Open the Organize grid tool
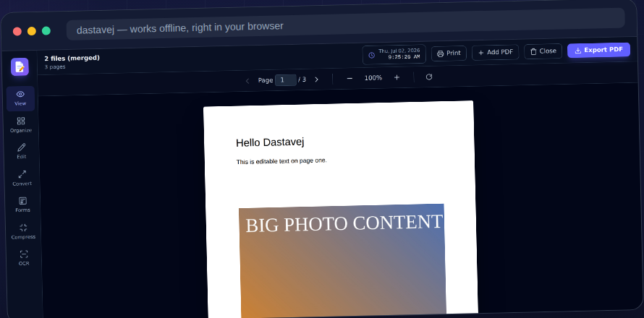The image size is (644, 318). (21, 125)
